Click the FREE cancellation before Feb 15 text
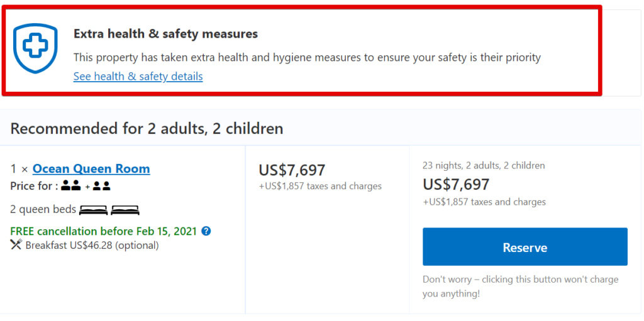 click(104, 231)
